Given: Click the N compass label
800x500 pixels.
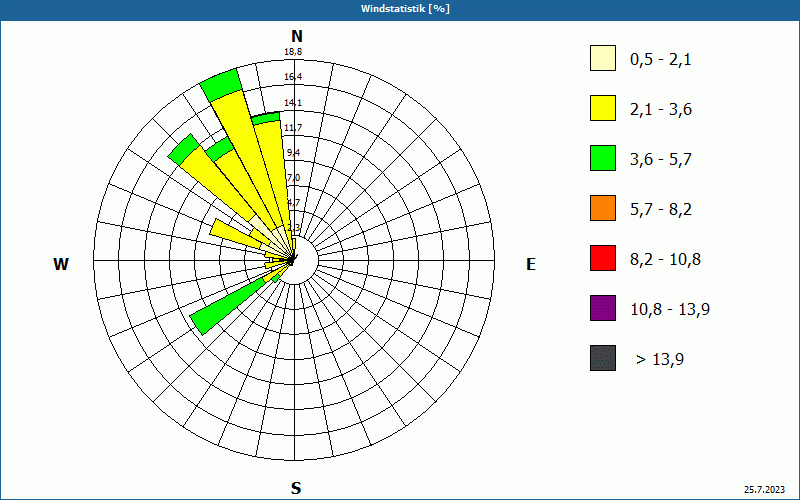Looking at the screenshot, I should pyautogui.click(x=296, y=36).
